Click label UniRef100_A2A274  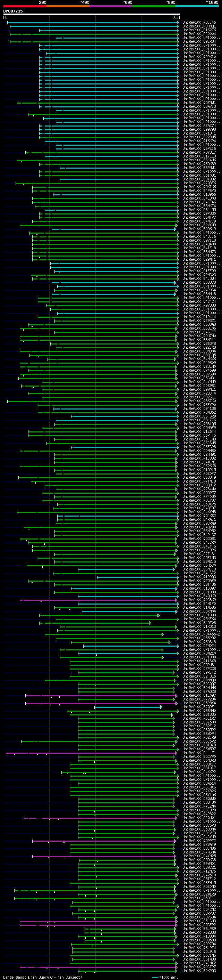199,126
